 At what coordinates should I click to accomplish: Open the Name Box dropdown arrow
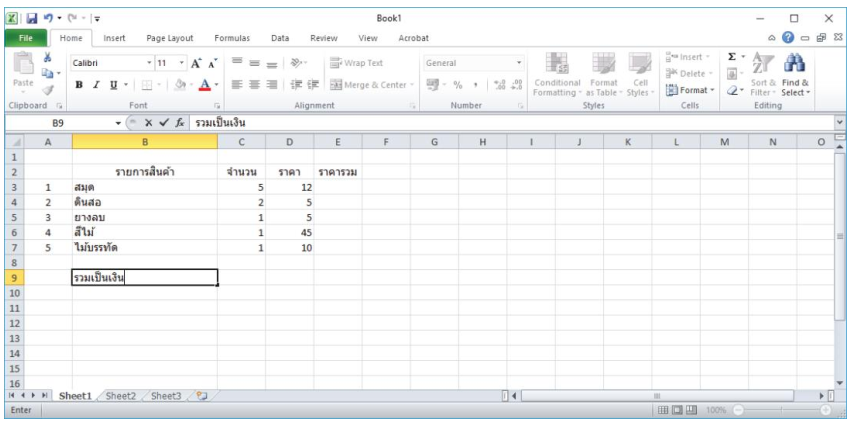pos(118,123)
